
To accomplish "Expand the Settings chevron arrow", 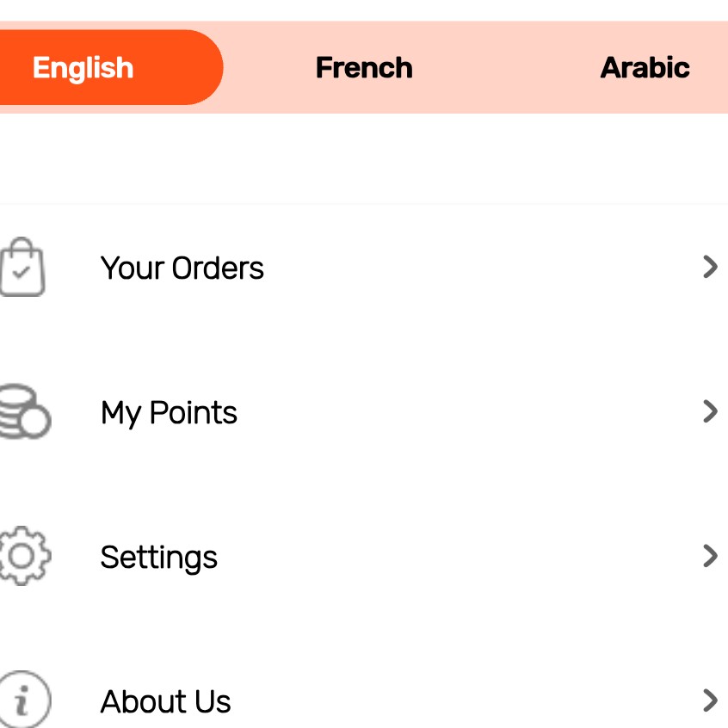I will [710, 557].
